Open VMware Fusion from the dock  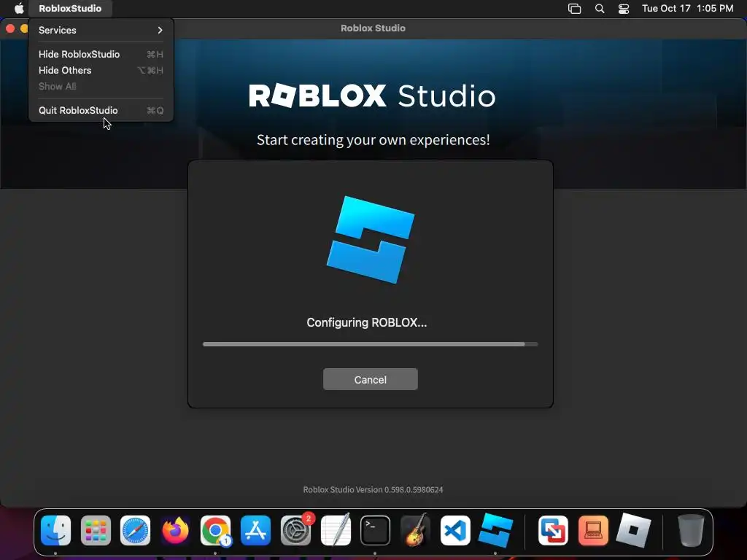553,531
